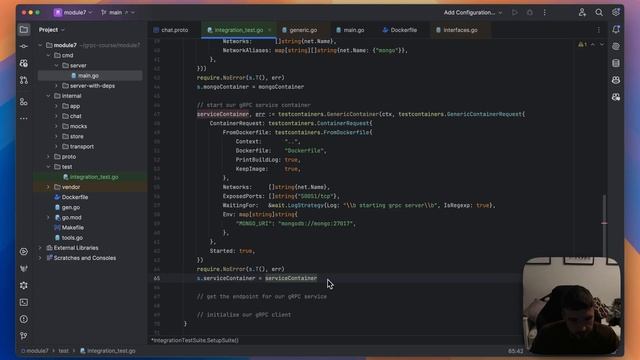Open Search Everywhere magnifier icon

pyautogui.click(x=599, y=13)
